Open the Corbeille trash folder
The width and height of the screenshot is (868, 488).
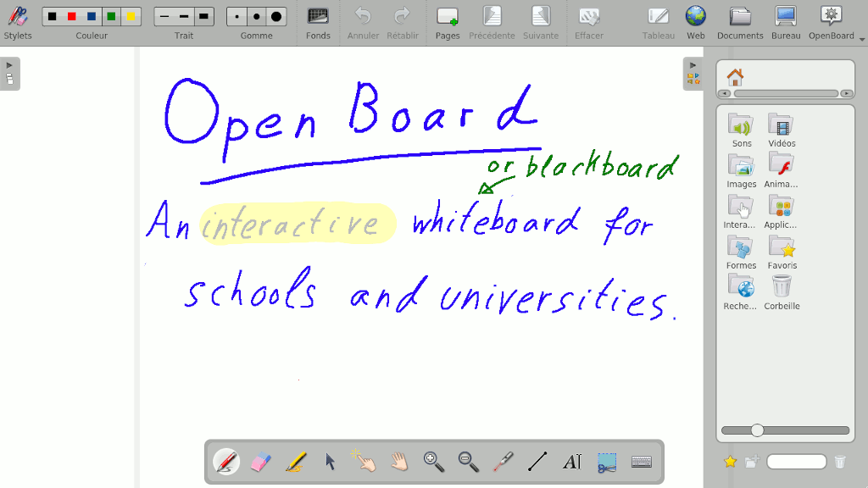click(782, 293)
